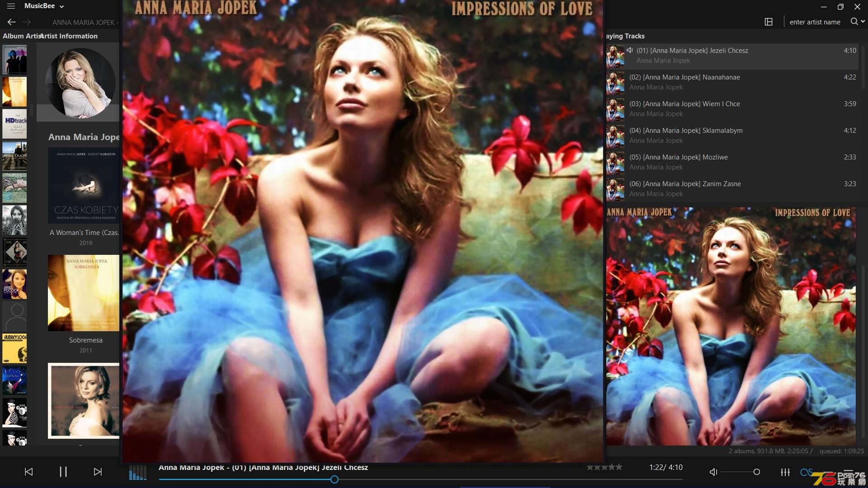Select the Audrey Logan yellow artist thumbnail
This screenshot has width=868, height=488.
14,348
